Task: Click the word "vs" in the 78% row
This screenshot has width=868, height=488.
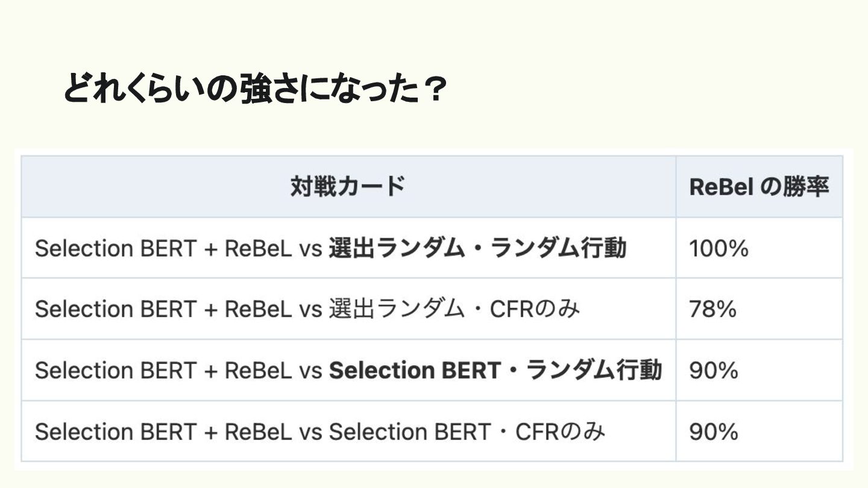Action: (x=310, y=309)
